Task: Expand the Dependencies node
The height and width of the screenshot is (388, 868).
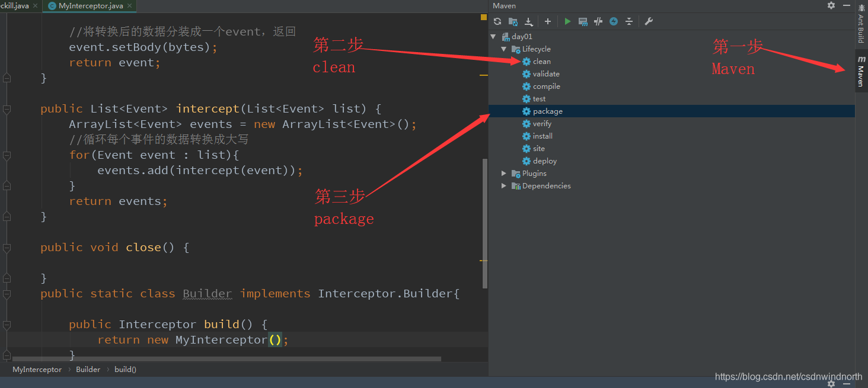Action: point(504,186)
